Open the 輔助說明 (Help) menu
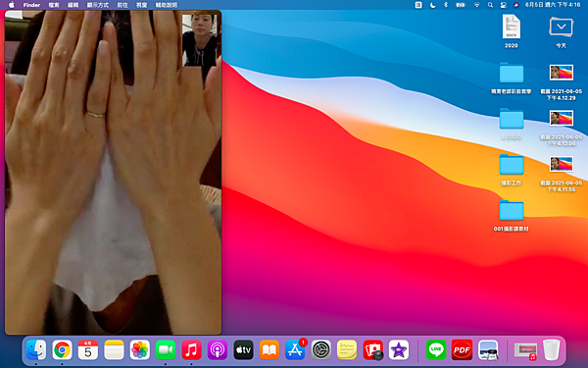The width and height of the screenshot is (588, 368). click(167, 5)
